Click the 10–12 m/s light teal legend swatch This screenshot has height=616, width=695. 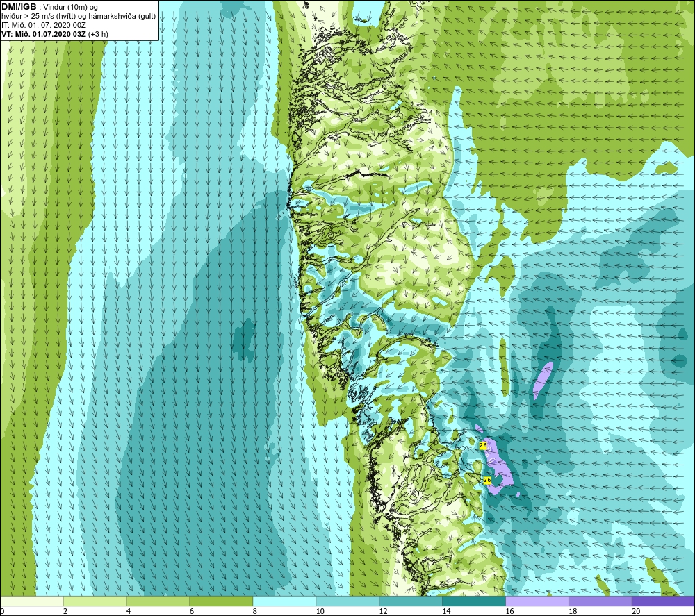347,601
